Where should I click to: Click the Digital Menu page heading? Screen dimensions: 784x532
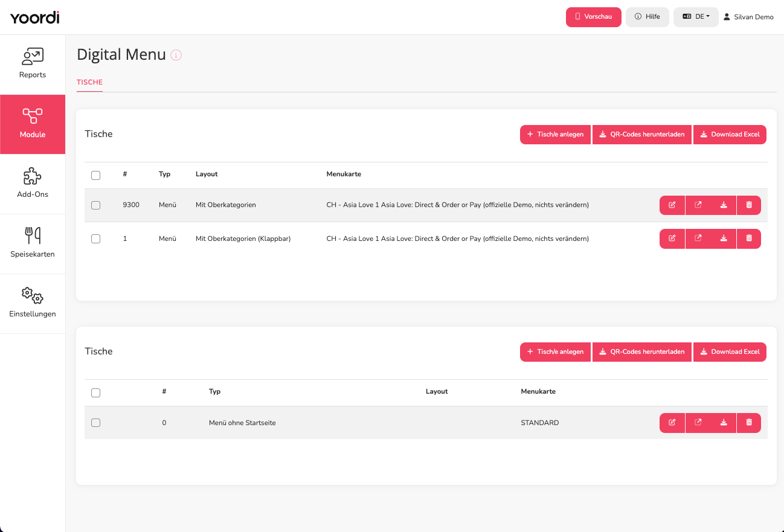tap(121, 54)
